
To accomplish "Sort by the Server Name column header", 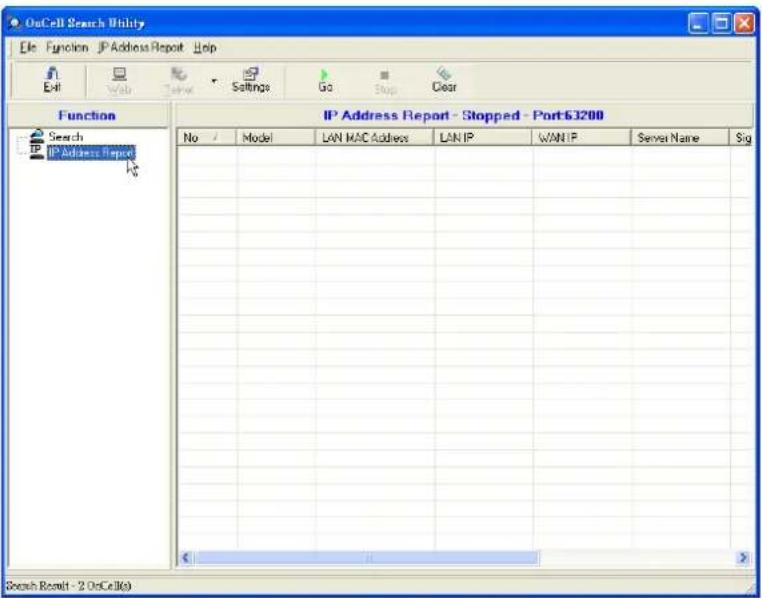I will (680, 137).
